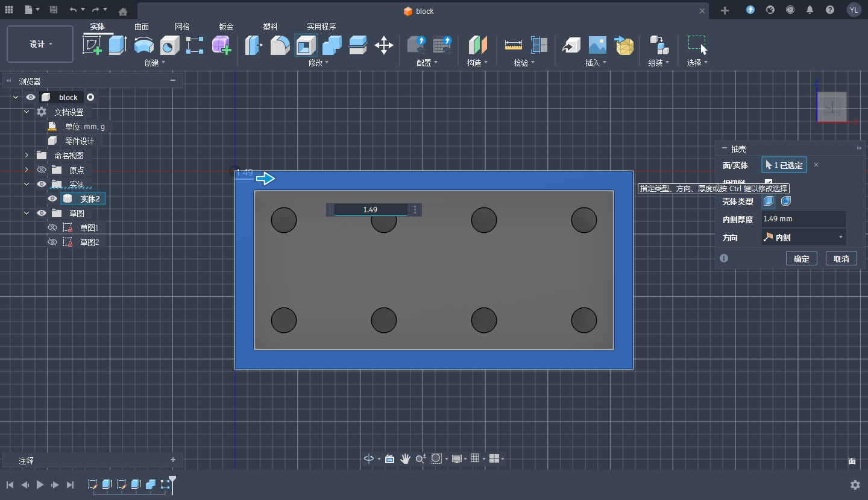Screen dimensions: 868x500
Task: Open the Help question mark menu
Action: [830, 10]
